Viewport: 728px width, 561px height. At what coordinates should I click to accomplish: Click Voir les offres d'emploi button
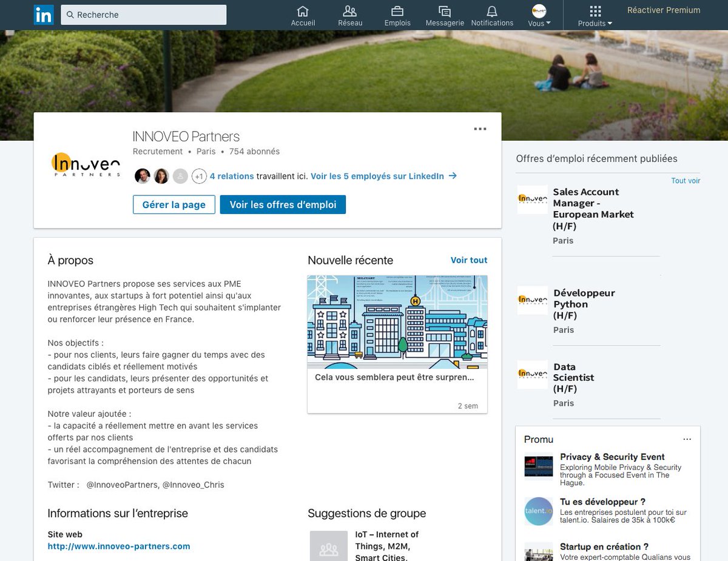(x=283, y=204)
